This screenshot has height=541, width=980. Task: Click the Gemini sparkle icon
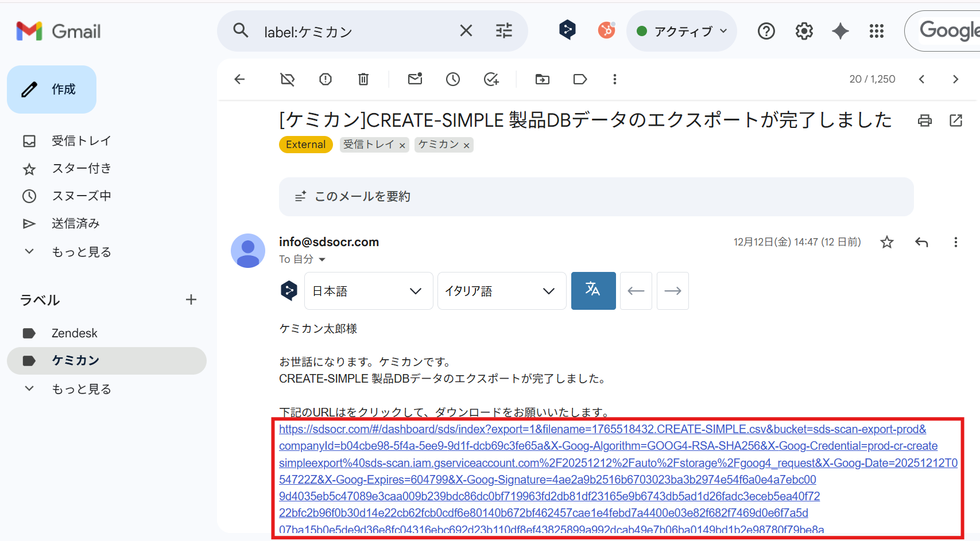pos(840,31)
